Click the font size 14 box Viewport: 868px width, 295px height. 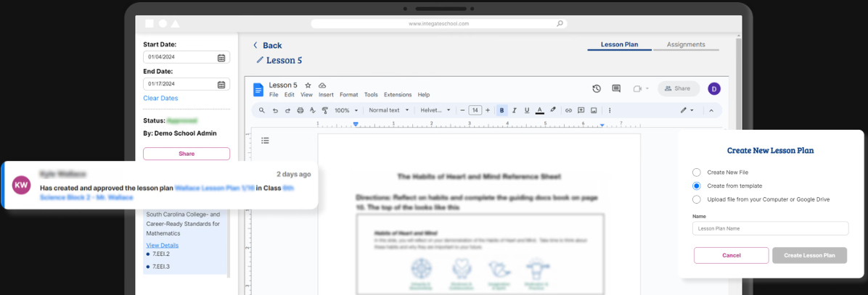pos(475,110)
